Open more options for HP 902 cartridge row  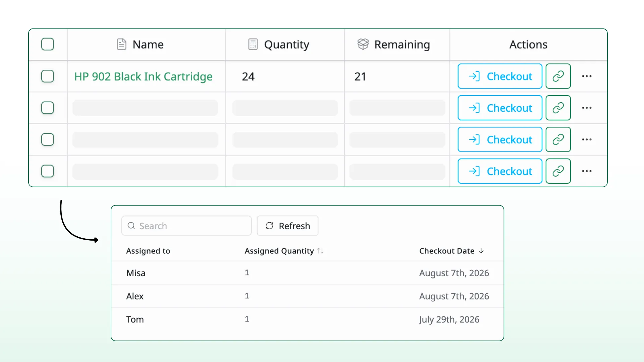[587, 76]
